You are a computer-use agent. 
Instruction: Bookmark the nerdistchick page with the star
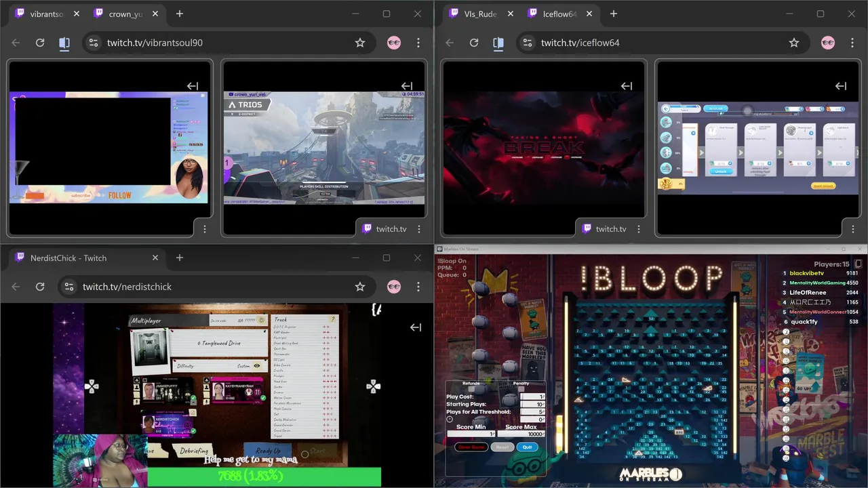pos(360,287)
